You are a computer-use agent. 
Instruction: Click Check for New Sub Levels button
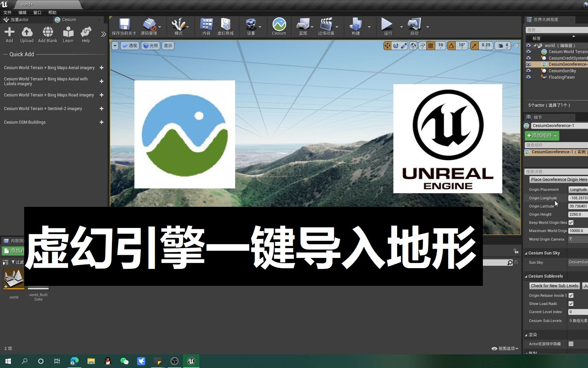554,286
